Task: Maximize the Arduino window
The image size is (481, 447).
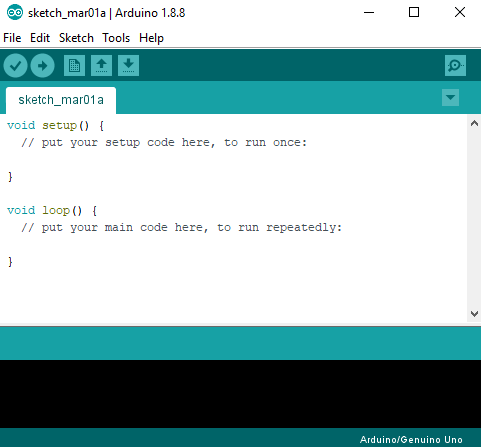Action: pos(414,13)
